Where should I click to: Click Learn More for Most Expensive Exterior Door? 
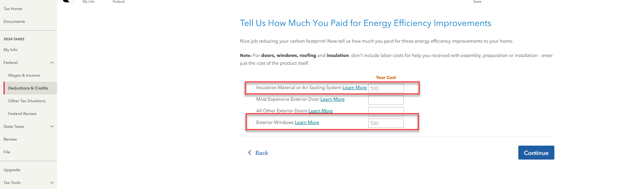(332, 100)
